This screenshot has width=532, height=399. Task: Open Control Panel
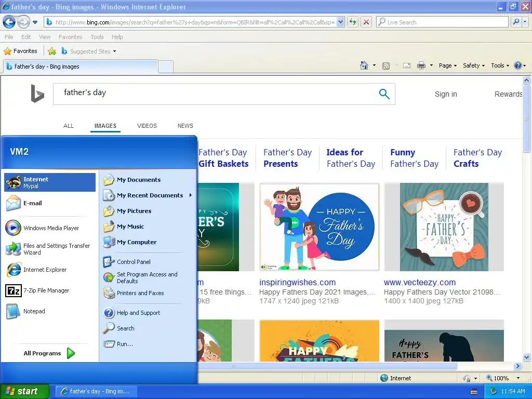coord(148,262)
